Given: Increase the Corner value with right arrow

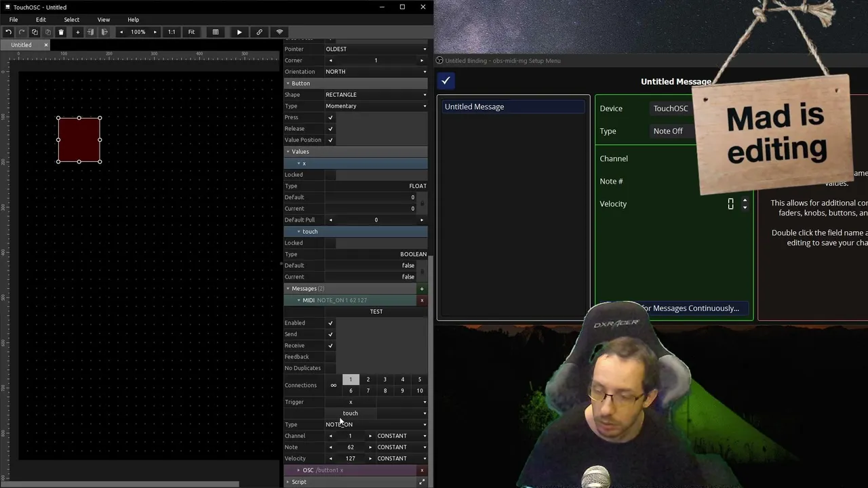Looking at the screenshot, I should click(x=422, y=60).
